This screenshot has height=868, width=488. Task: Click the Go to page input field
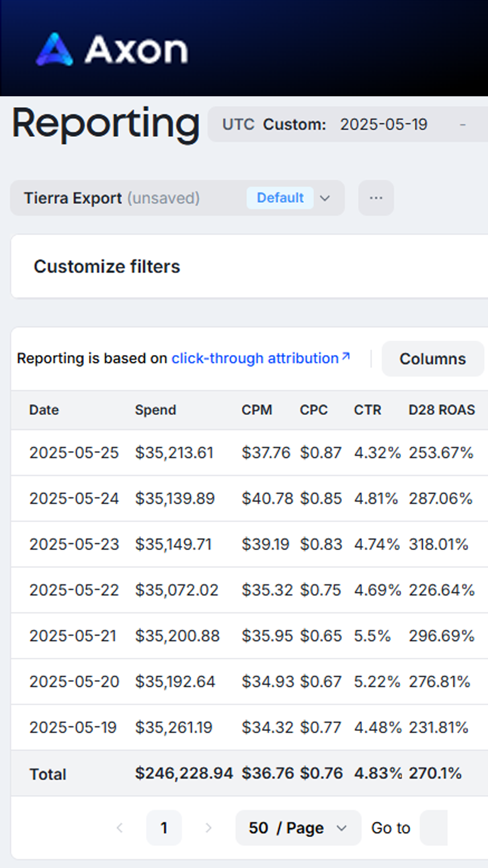434,828
